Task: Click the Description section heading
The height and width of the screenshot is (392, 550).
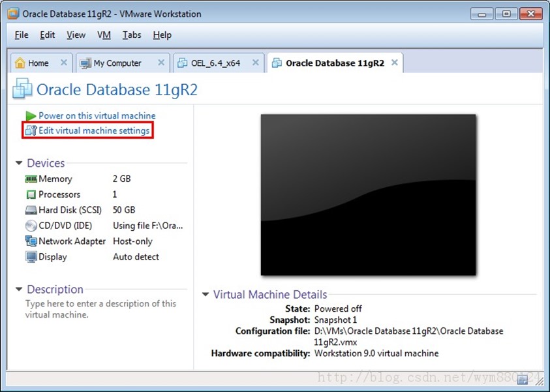Action: pos(55,289)
